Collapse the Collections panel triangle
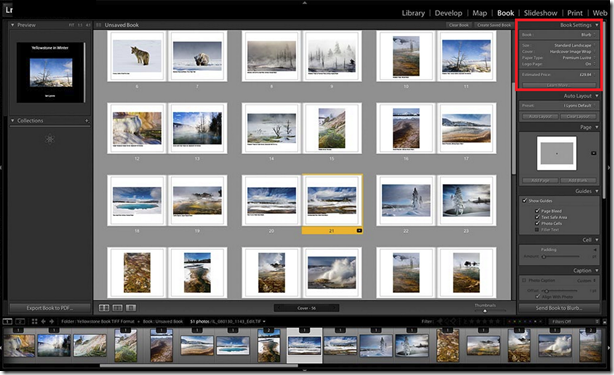614x375 pixels. click(13, 121)
